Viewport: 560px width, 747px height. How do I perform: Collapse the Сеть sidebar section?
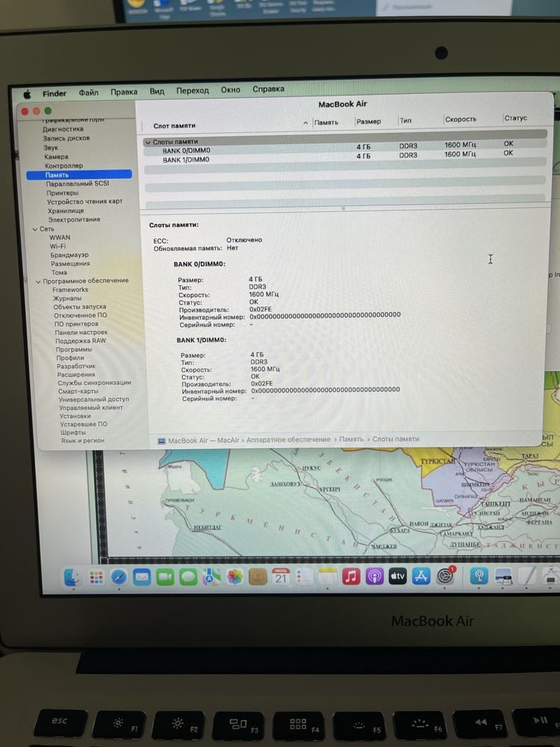[35, 229]
